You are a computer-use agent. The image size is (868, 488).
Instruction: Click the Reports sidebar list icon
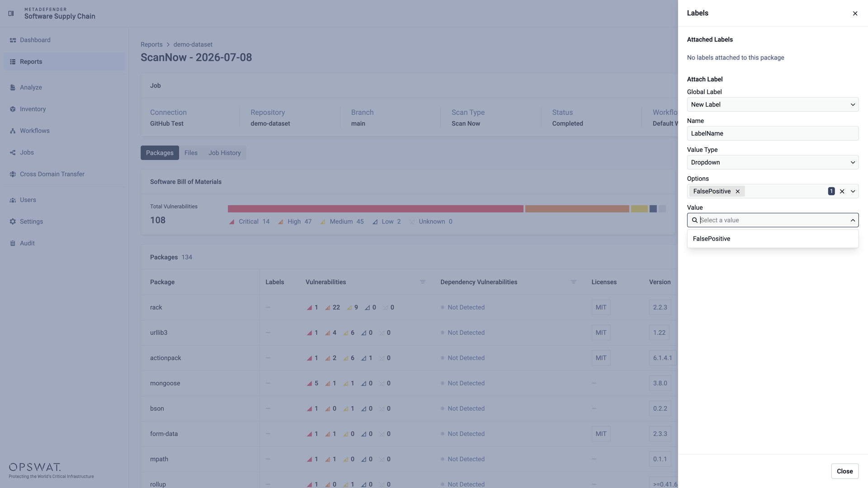point(13,62)
